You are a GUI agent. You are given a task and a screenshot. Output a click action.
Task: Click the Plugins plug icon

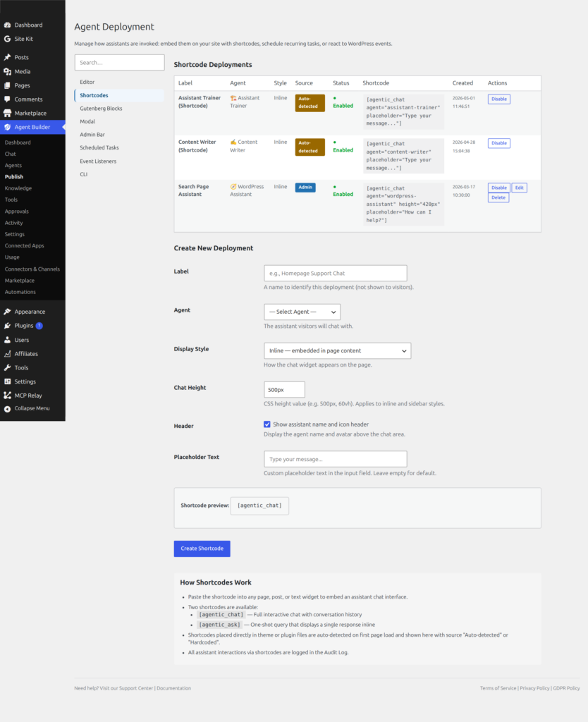pos(7,326)
